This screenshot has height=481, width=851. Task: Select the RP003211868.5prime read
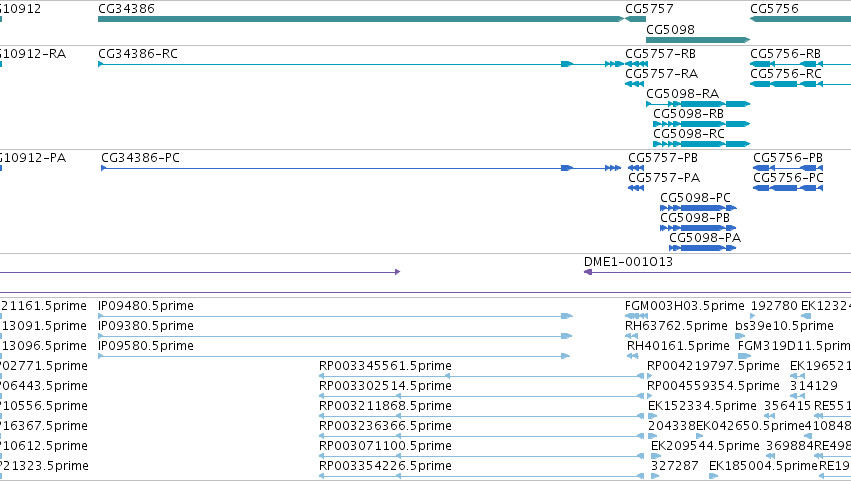pos(481,416)
